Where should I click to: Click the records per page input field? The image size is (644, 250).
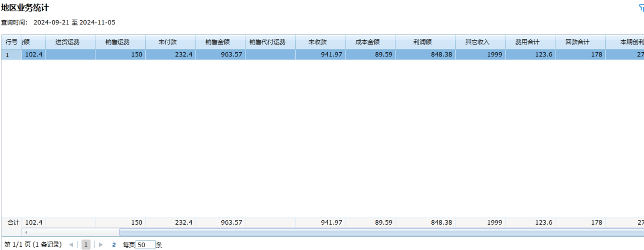tap(145, 245)
